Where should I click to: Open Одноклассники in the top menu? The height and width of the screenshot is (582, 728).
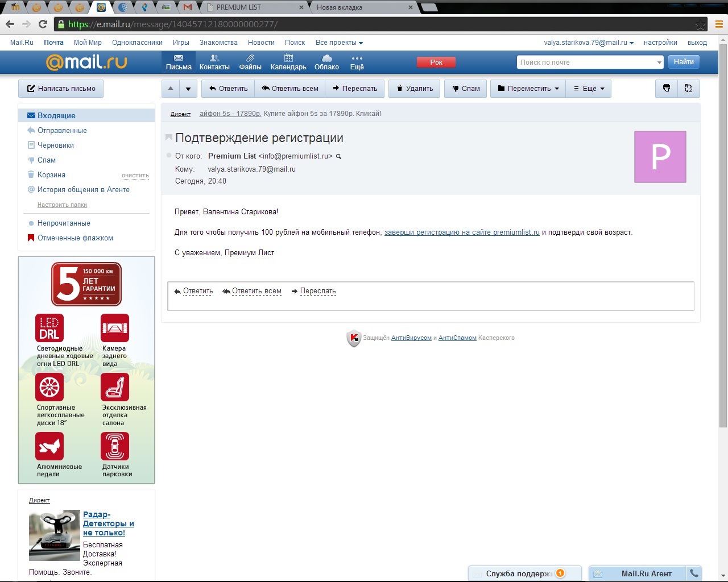click(137, 43)
